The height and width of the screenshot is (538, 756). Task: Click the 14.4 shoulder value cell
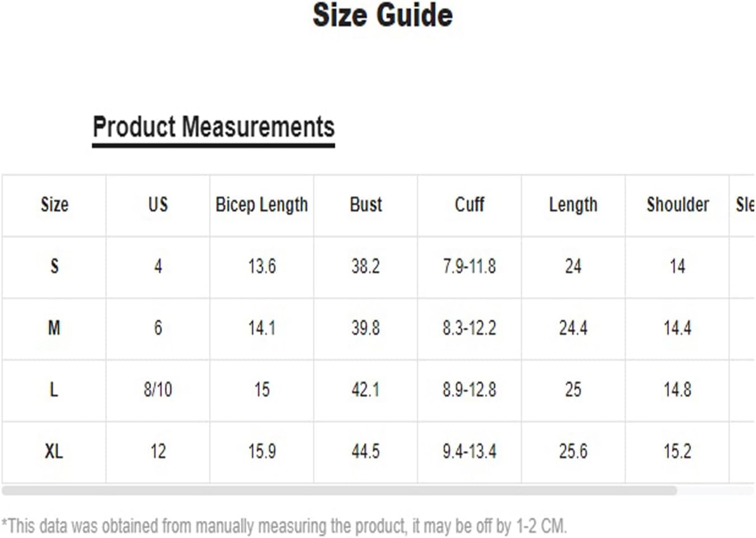pos(678,328)
